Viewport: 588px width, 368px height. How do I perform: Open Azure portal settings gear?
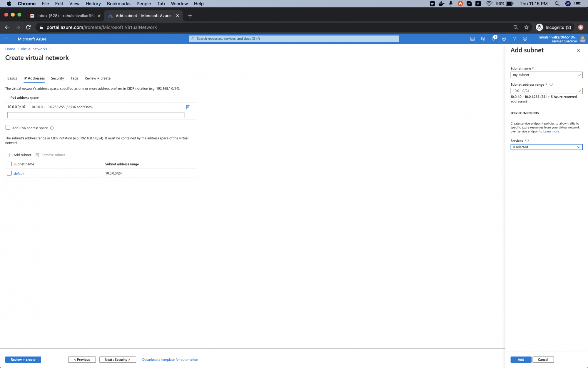[504, 39]
